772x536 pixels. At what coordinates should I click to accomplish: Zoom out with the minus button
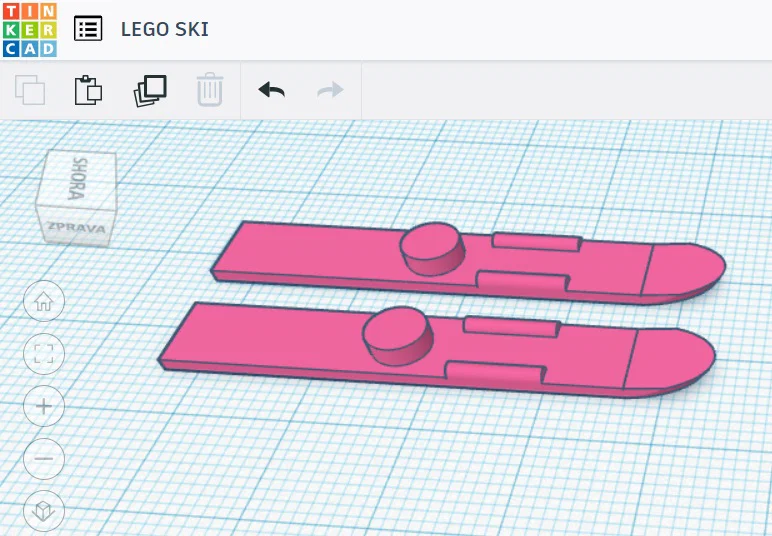point(44,459)
